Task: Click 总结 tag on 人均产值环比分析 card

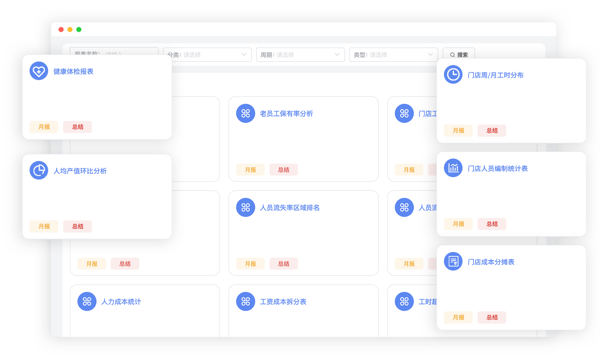Action: [78, 226]
